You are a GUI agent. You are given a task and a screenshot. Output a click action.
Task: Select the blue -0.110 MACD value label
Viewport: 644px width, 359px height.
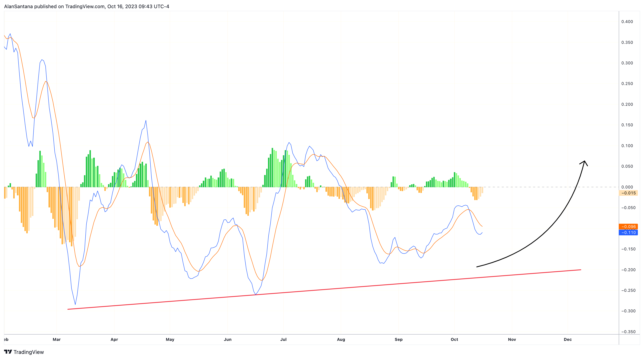pyautogui.click(x=628, y=232)
